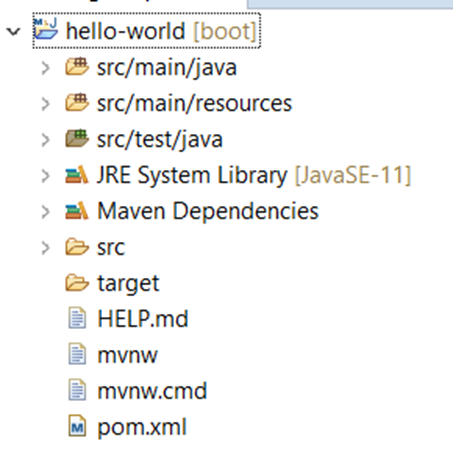Select the mvnw.cmd file entry
The width and height of the screenshot is (453, 463).
(x=152, y=391)
